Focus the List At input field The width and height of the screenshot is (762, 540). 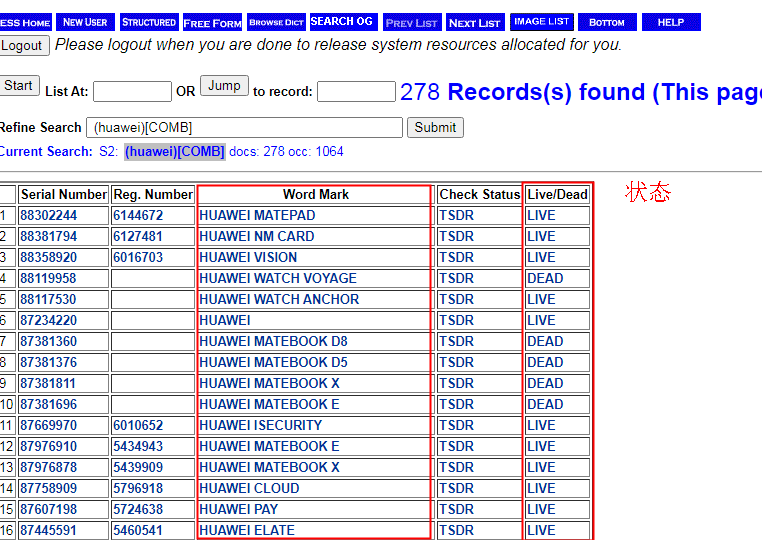pos(132,91)
